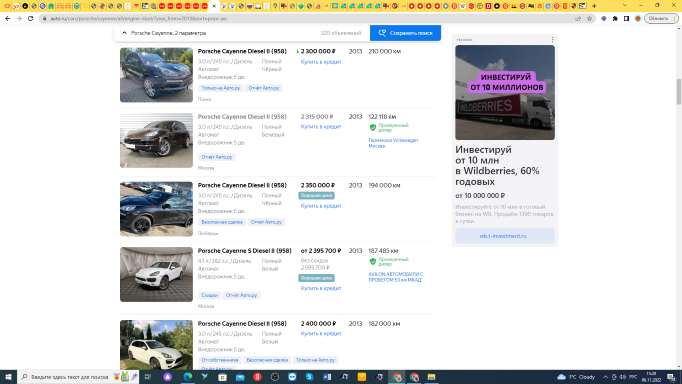Viewport: 682px width, 384px height.
Task: Open Microsoft Word from taskbar
Action: click(x=327, y=377)
